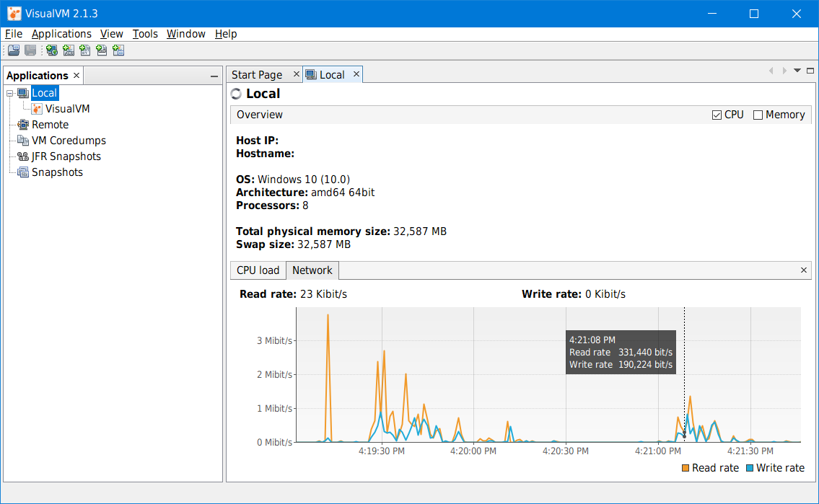
Task: Open the File menu
Action: click(14, 34)
